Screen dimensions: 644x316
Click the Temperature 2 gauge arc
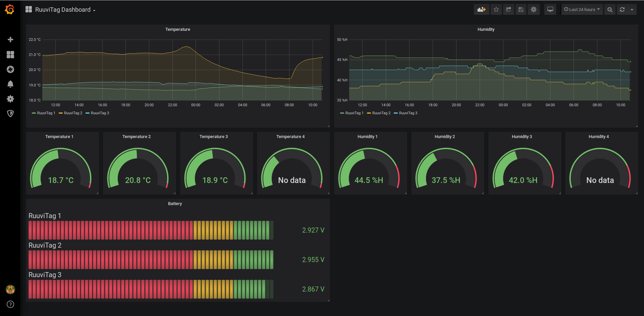[138, 168]
